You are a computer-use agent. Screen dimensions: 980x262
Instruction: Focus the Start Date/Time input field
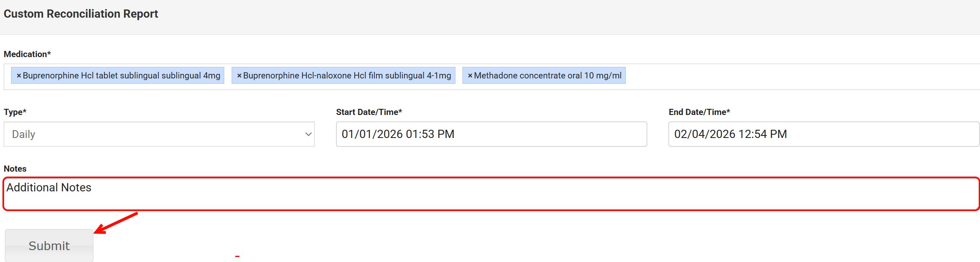coord(491,134)
